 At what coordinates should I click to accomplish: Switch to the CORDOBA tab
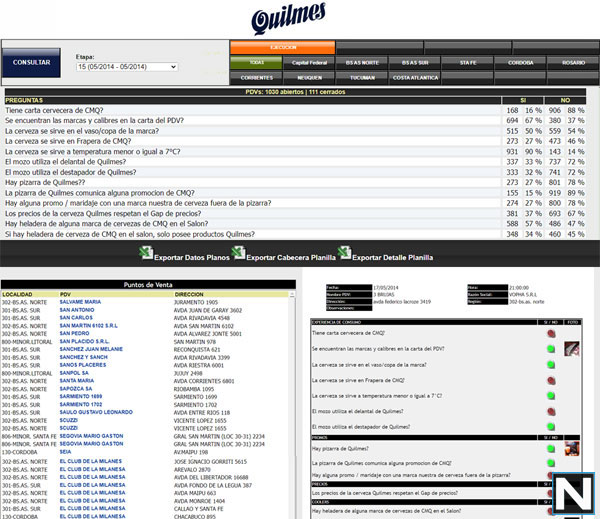pyautogui.click(x=520, y=63)
